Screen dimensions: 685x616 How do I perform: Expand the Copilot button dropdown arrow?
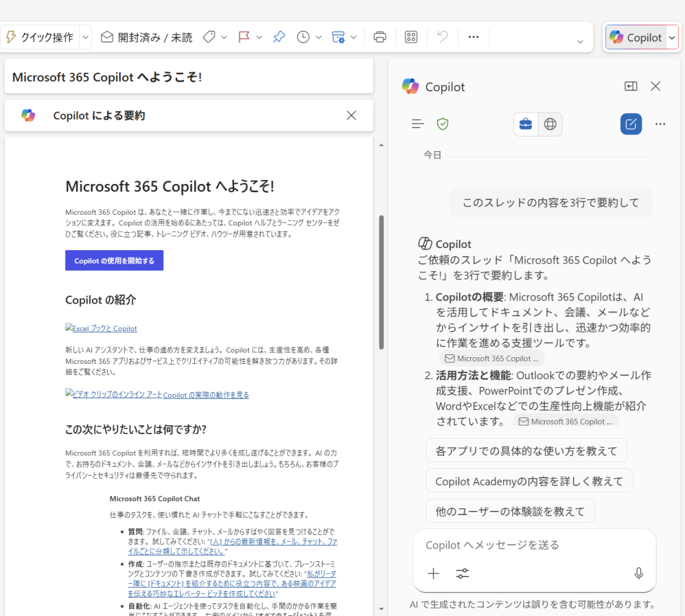coord(672,37)
